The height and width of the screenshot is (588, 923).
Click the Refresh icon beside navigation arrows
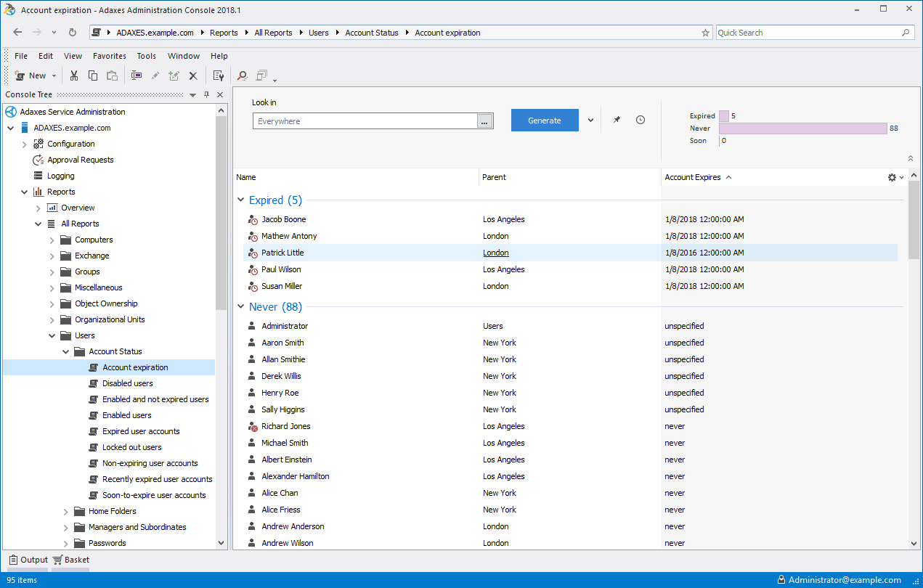[73, 33]
